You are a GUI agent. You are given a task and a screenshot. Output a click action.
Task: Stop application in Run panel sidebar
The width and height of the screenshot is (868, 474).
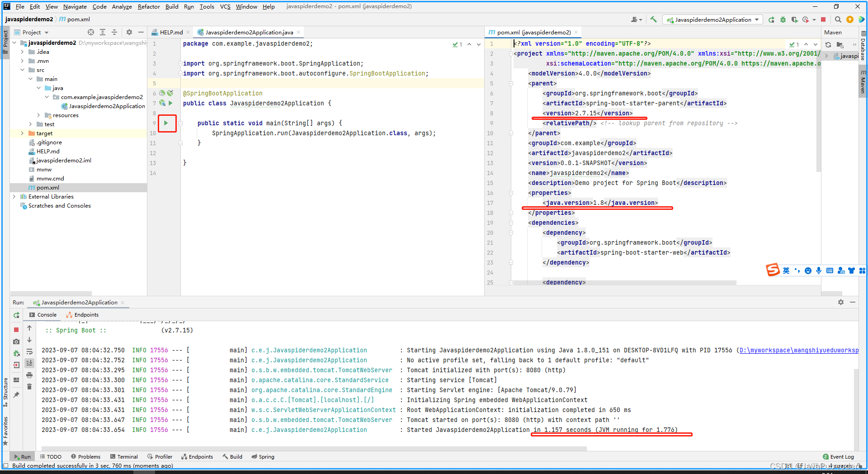(16, 330)
